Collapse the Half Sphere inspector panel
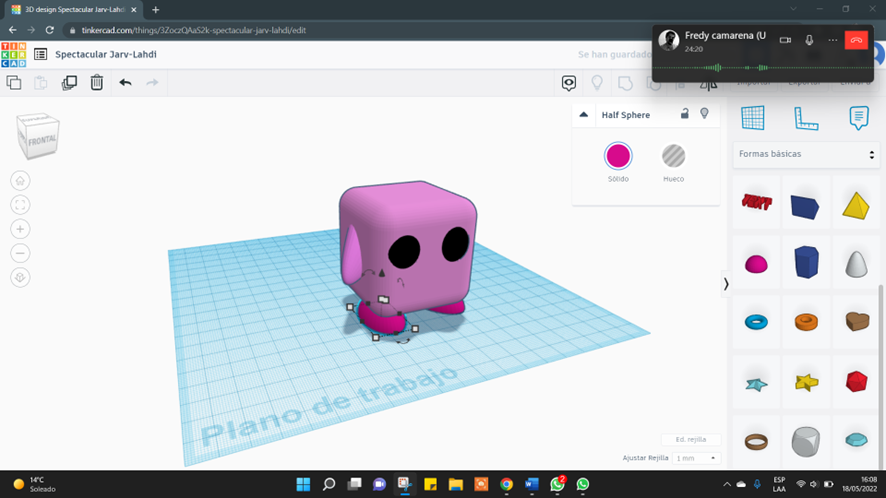The height and width of the screenshot is (498, 886). [584, 115]
